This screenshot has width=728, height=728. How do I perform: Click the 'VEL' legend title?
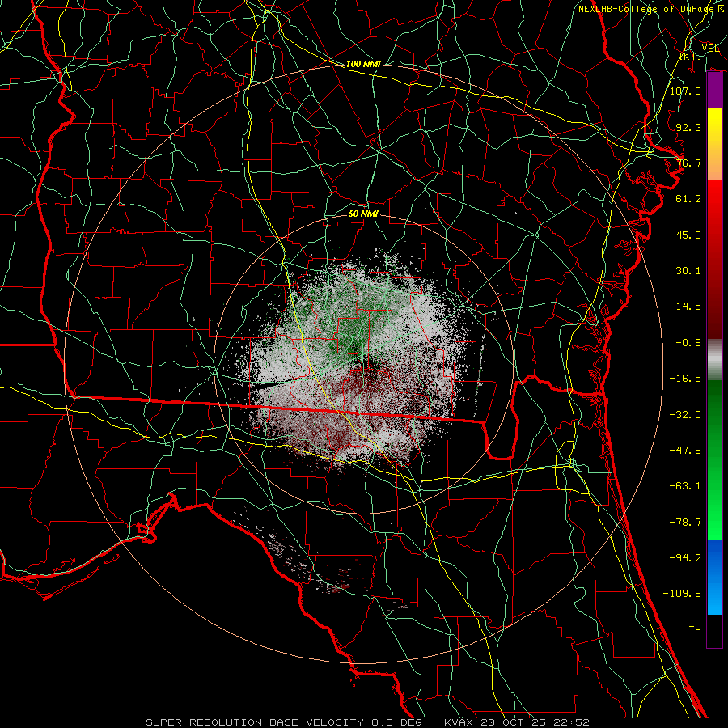pyautogui.click(x=710, y=49)
